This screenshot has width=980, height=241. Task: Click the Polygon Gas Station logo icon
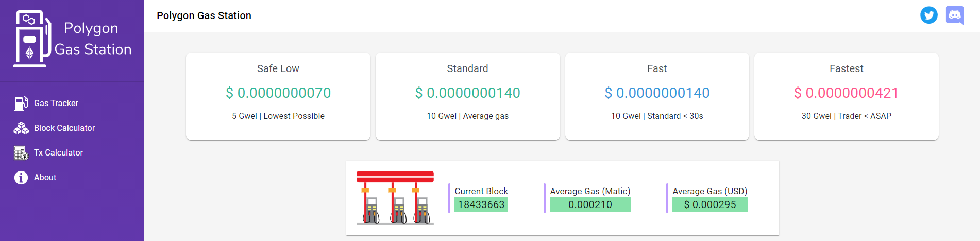click(33, 39)
